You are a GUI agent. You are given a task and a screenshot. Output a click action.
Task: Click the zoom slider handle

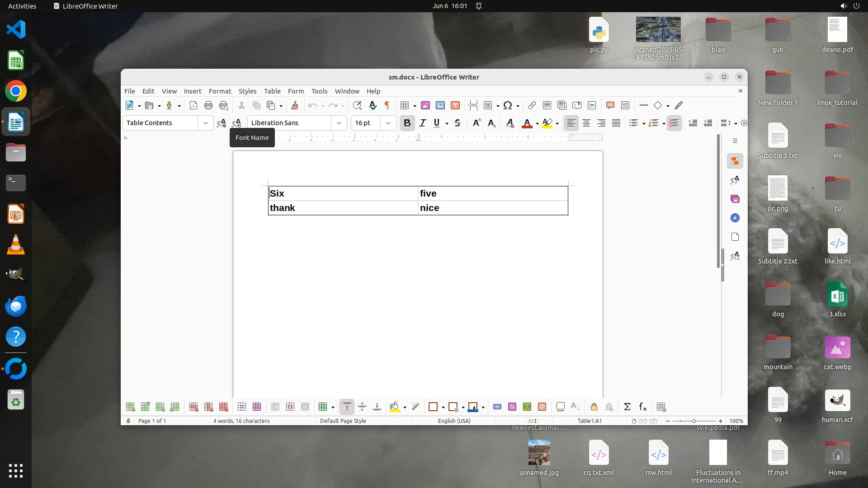click(693, 421)
